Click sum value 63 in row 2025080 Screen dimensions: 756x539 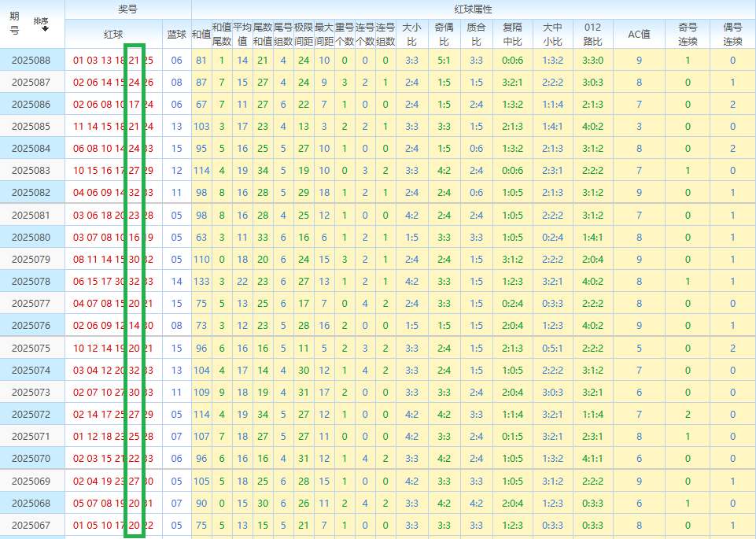(x=201, y=237)
